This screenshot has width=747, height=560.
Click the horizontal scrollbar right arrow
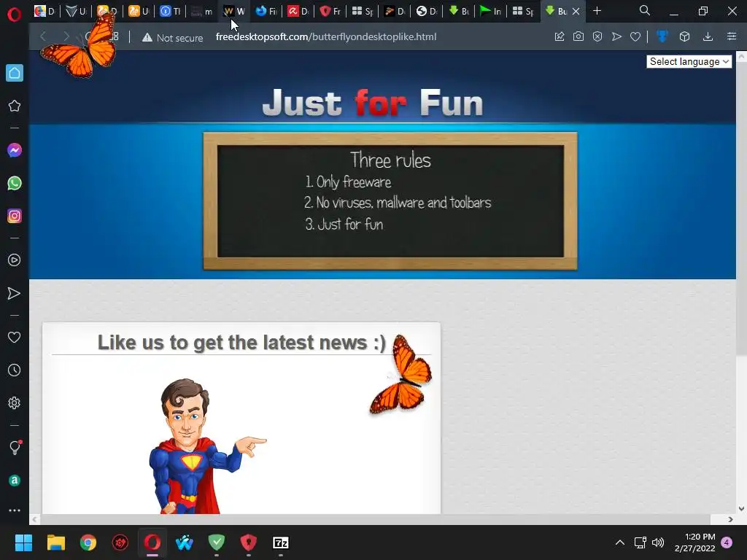730,519
